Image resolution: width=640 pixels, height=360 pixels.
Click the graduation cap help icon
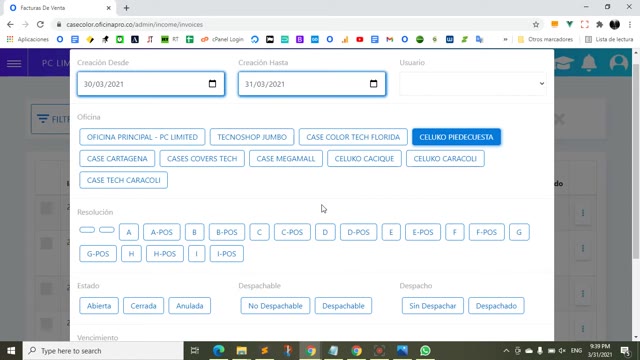click(x=564, y=63)
